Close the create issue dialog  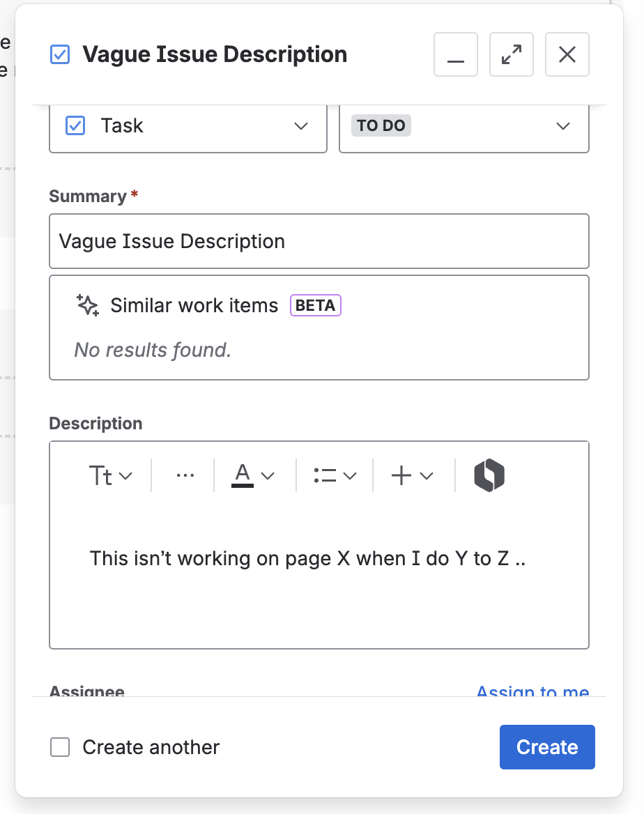coord(567,54)
